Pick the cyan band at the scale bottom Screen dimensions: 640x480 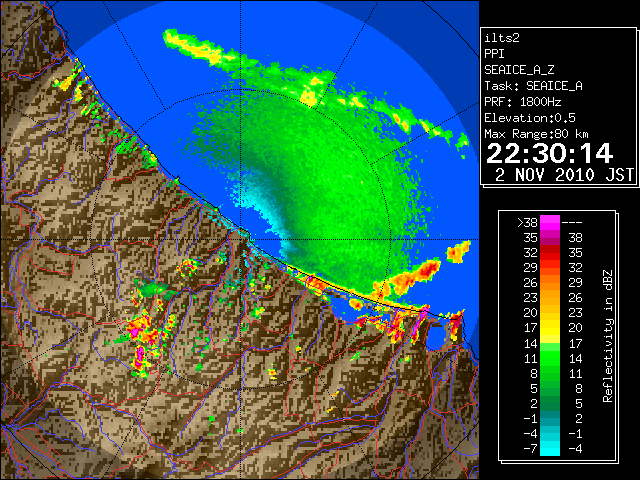pyautogui.click(x=550, y=448)
